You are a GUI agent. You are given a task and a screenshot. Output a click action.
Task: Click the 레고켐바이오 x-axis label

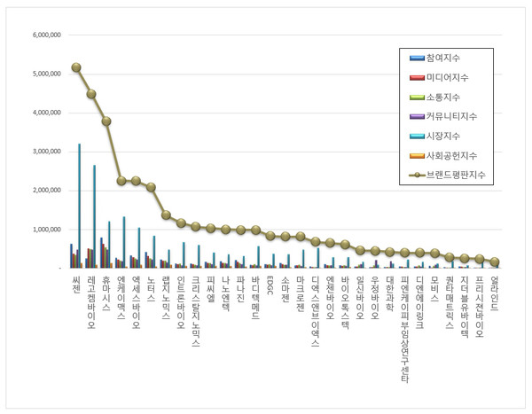[91, 302]
